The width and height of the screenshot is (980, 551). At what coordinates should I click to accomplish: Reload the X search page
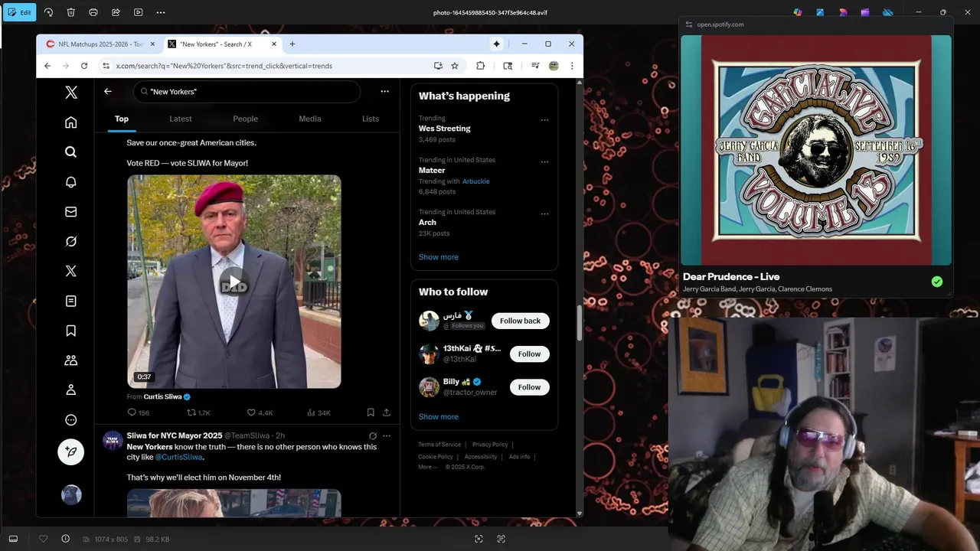point(84,66)
